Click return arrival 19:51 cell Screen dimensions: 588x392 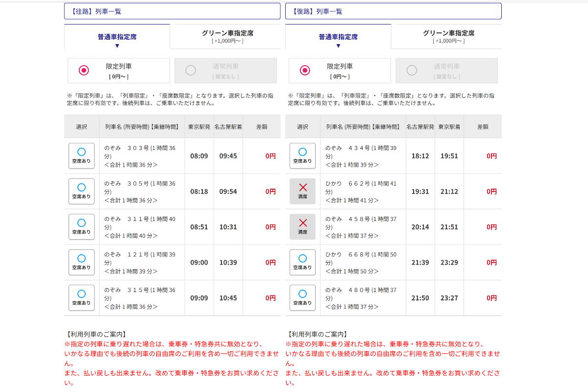click(x=449, y=156)
